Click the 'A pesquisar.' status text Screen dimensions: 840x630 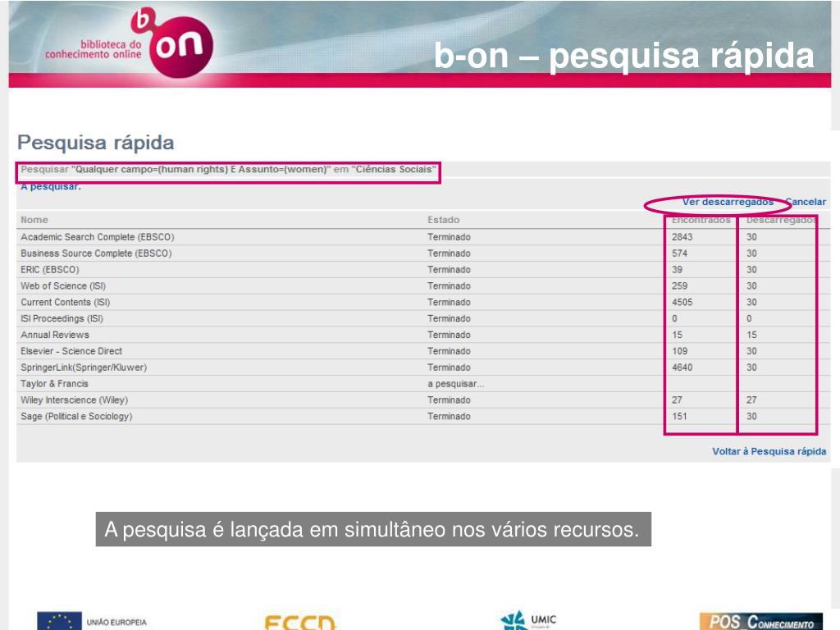tap(51, 186)
